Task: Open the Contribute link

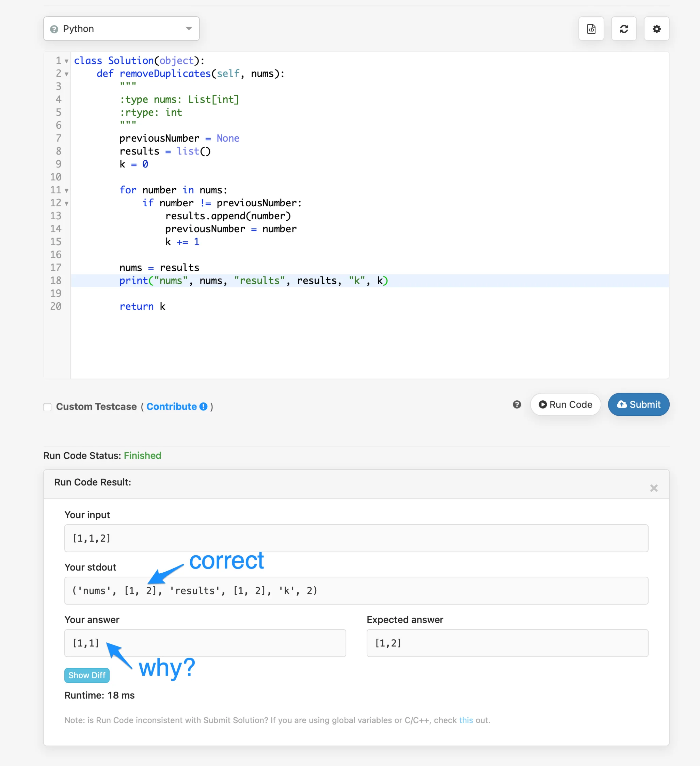Action: tap(171, 406)
